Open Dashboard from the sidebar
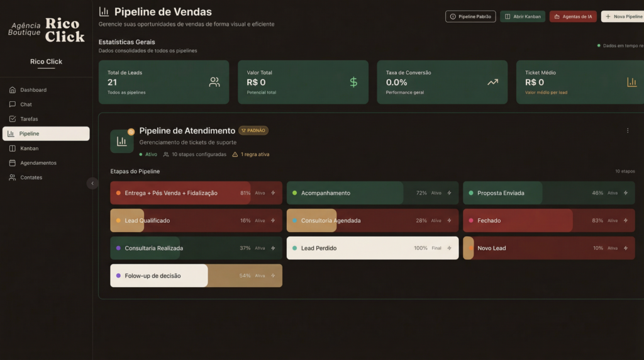This screenshot has width=644, height=360. [x=33, y=90]
